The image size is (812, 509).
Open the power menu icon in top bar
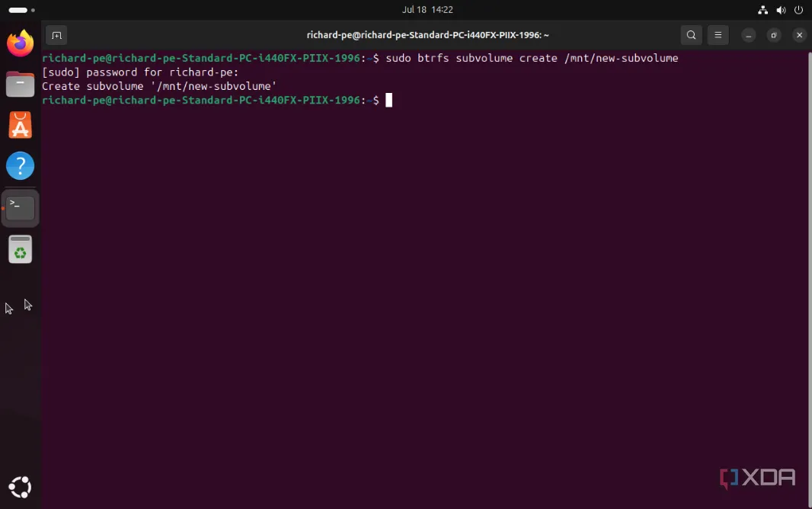coord(798,10)
